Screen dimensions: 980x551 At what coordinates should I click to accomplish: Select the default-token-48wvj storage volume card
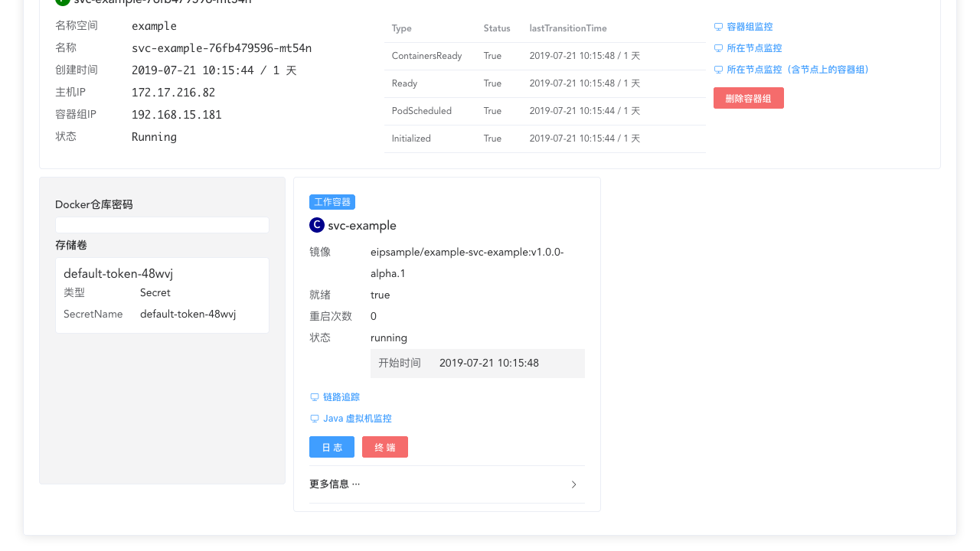(x=162, y=295)
